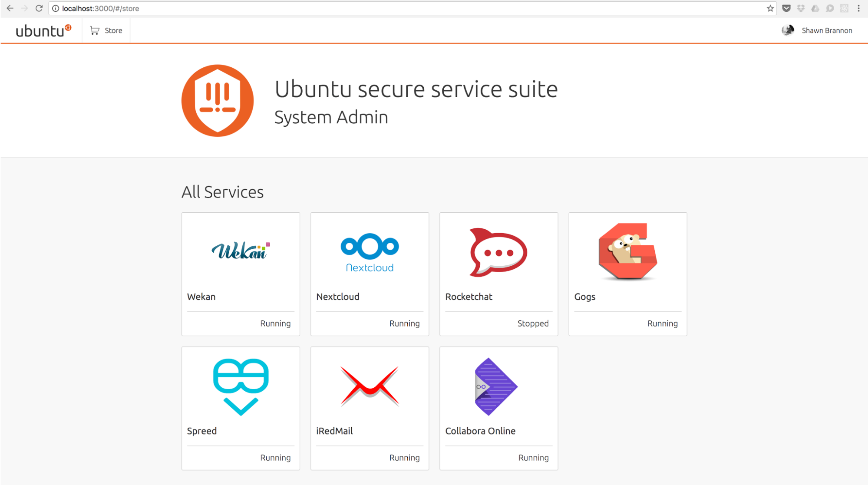Reload the page with refresh icon

[x=39, y=8]
